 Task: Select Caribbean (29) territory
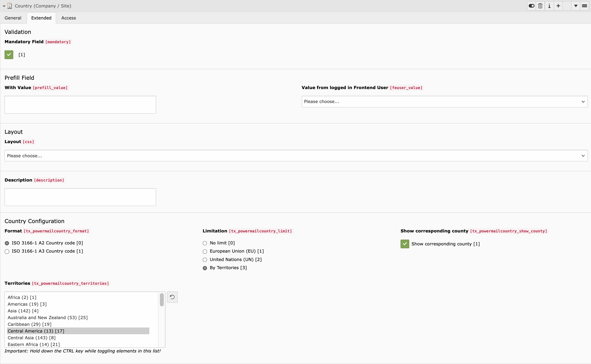[x=29, y=324]
